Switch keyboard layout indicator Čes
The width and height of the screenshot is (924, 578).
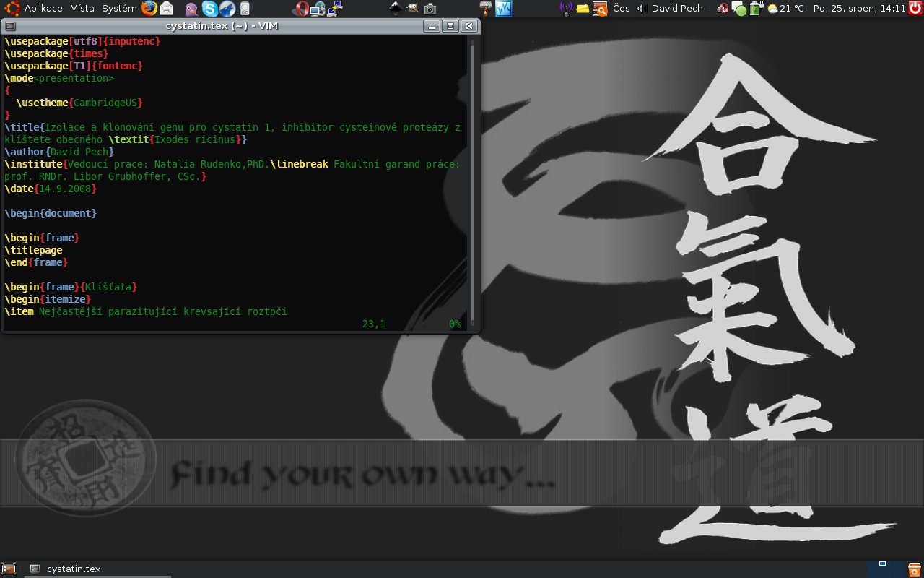(622, 9)
